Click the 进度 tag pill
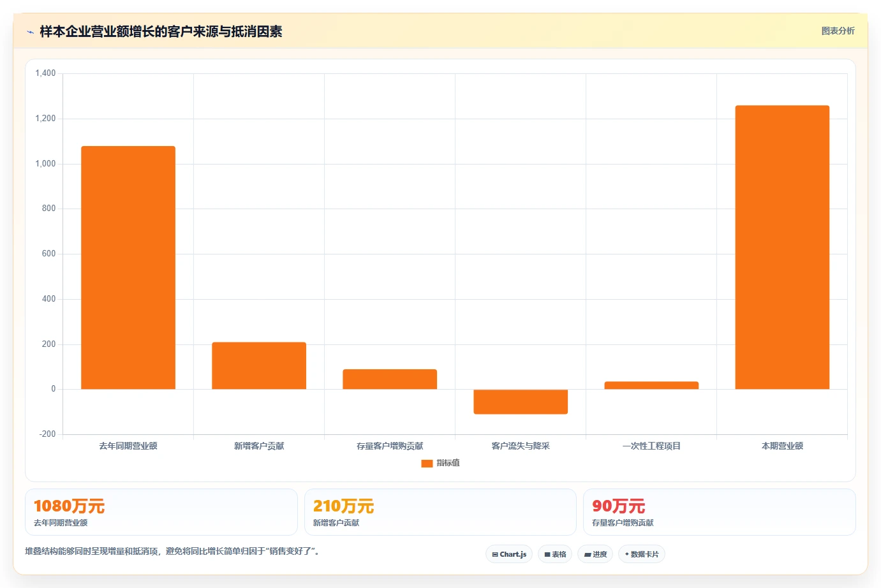This screenshot has height=588, width=881. (x=595, y=554)
